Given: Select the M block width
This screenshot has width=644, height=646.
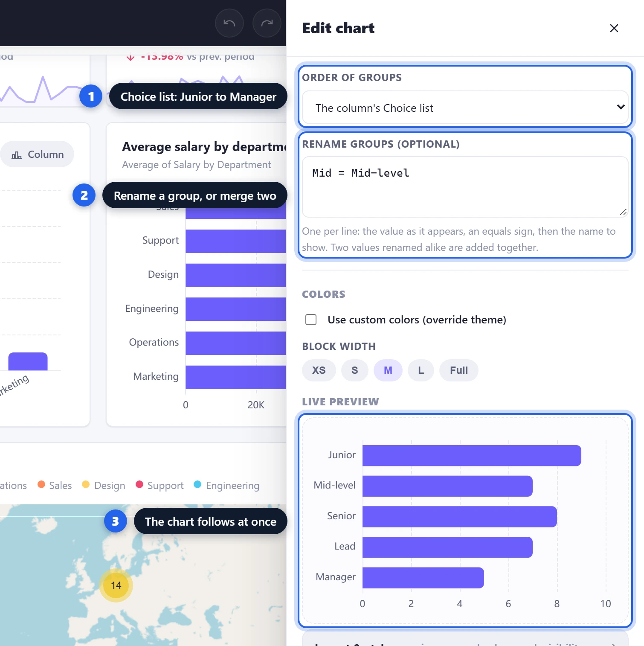Looking at the screenshot, I should coord(388,370).
